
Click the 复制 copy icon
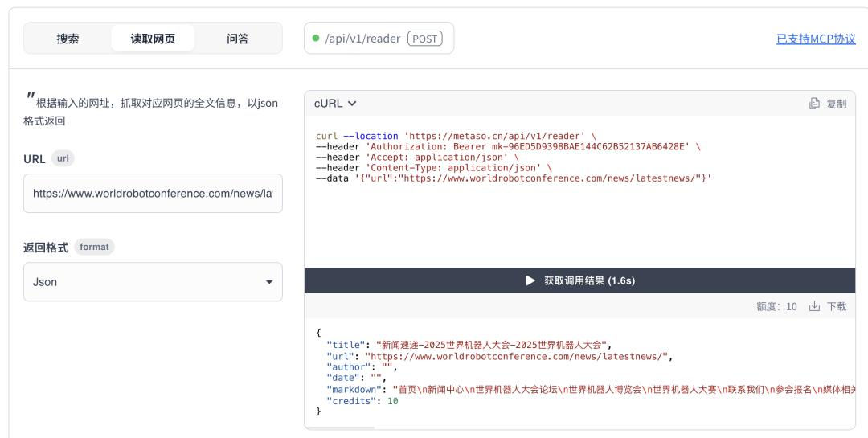pyautogui.click(x=814, y=104)
